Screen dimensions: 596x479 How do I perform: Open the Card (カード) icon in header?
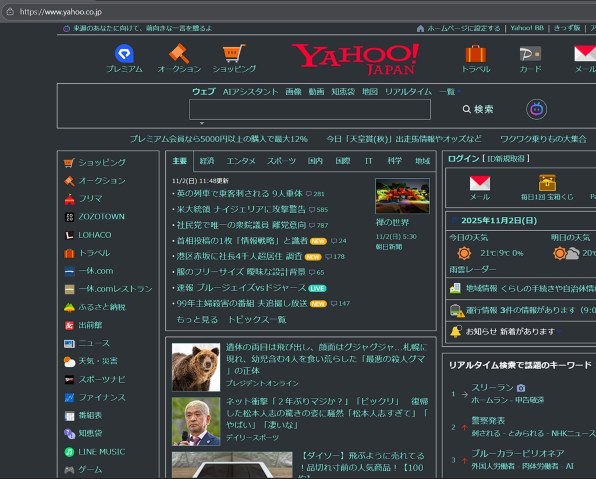point(530,54)
